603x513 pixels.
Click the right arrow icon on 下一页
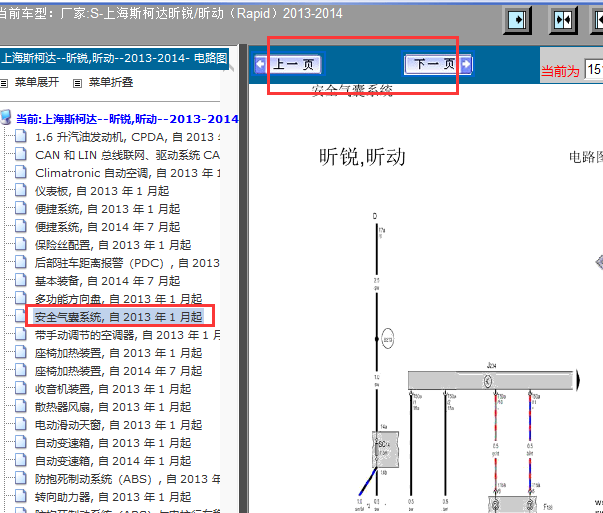[x=466, y=64]
